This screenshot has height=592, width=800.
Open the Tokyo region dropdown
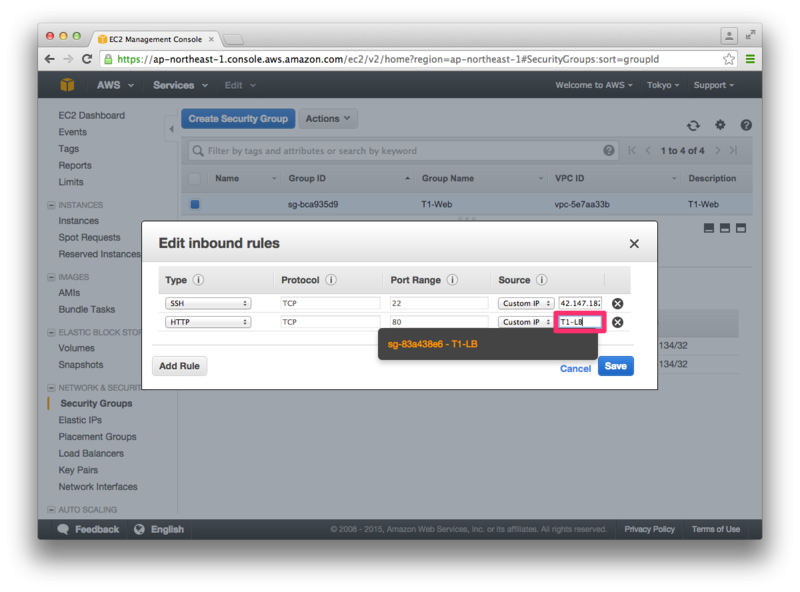pyautogui.click(x=663, y=85)
